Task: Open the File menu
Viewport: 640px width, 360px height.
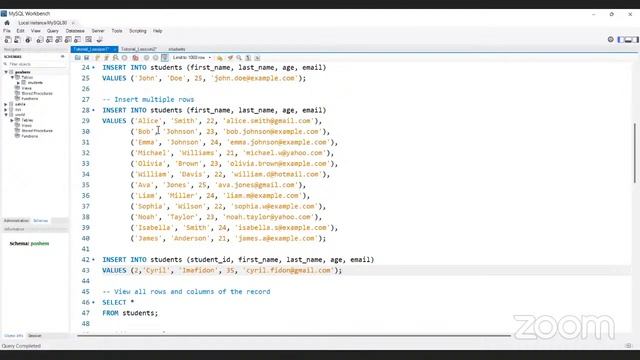Action: [7, 31]
